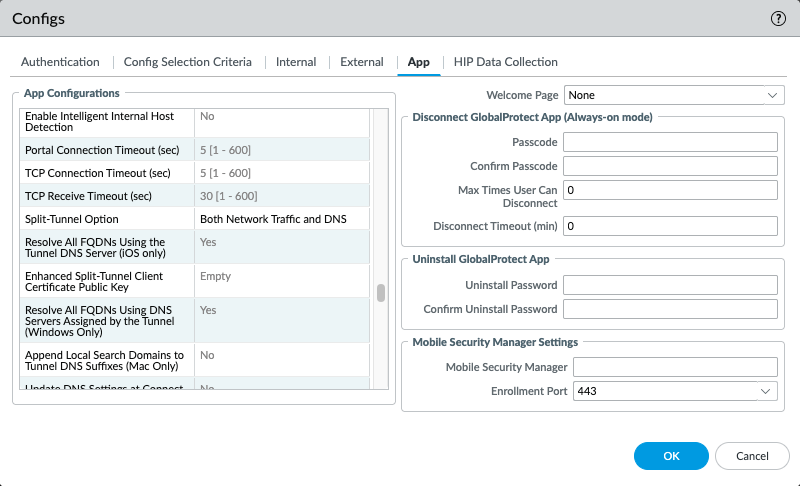Expand the Welcome Page dropdown

673,95
